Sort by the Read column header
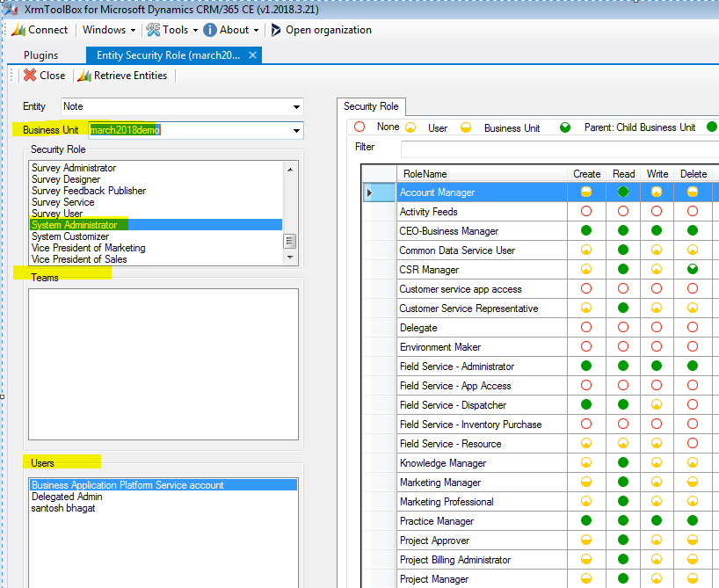The width and height of the screenshot is (719, 588). 623,174
